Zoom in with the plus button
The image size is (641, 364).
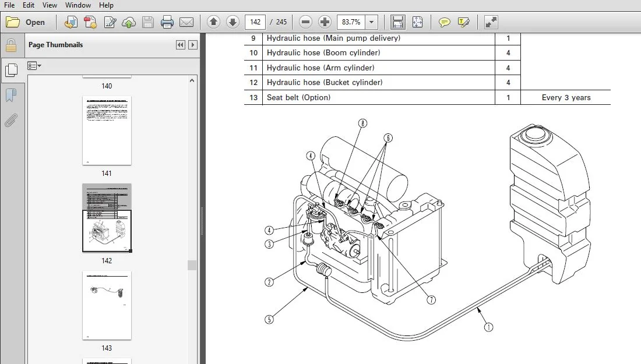pyautogui.click(x=325, y=22)
